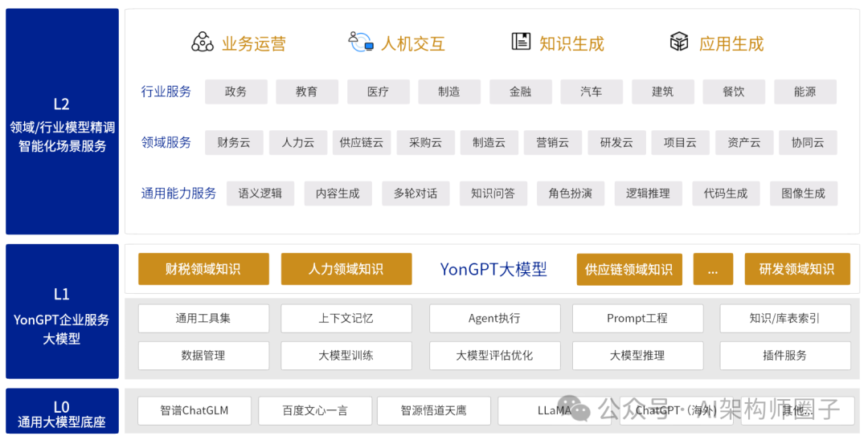Click the gold 研发领域知识 block
This screenshot has width=868, height=444.
click(x=798, y=269)
